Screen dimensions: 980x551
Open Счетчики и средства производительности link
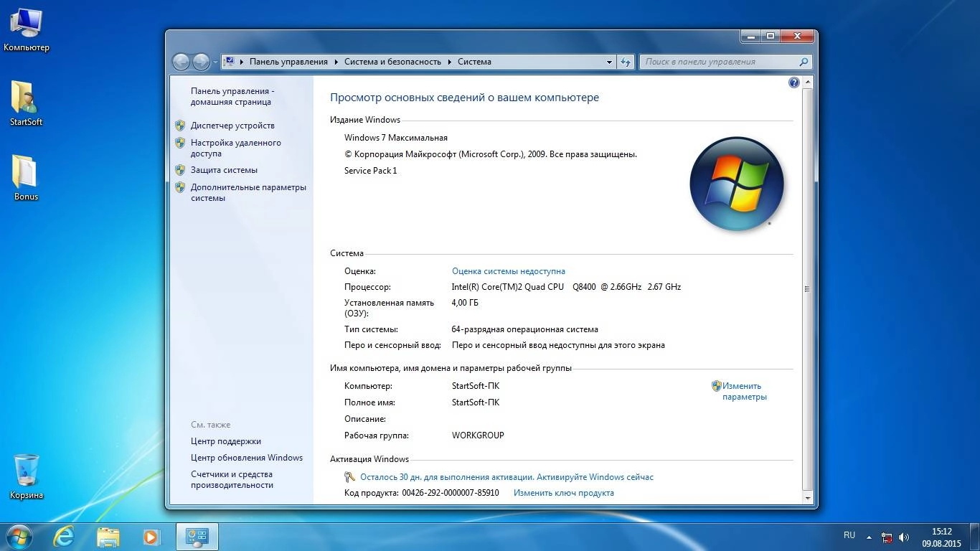pyautogui.click(x=232, y=479)
